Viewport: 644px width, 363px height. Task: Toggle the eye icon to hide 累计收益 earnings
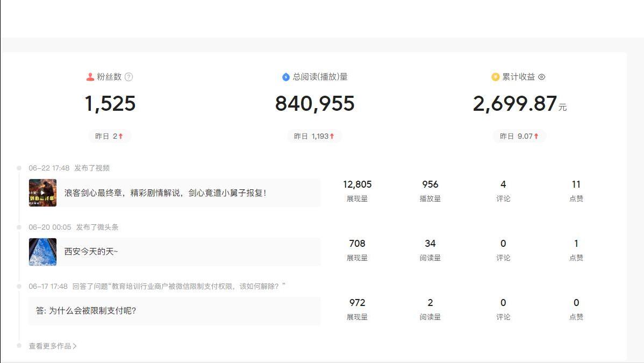(x=541, y=77)
